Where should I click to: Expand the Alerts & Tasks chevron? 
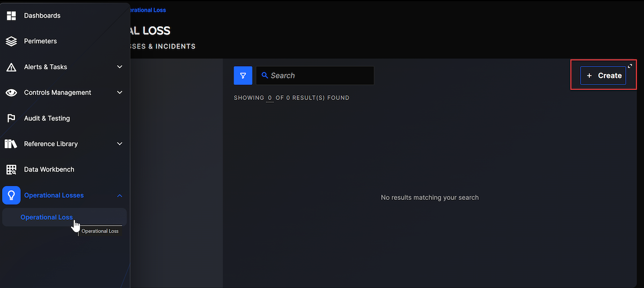click(120, 67)
